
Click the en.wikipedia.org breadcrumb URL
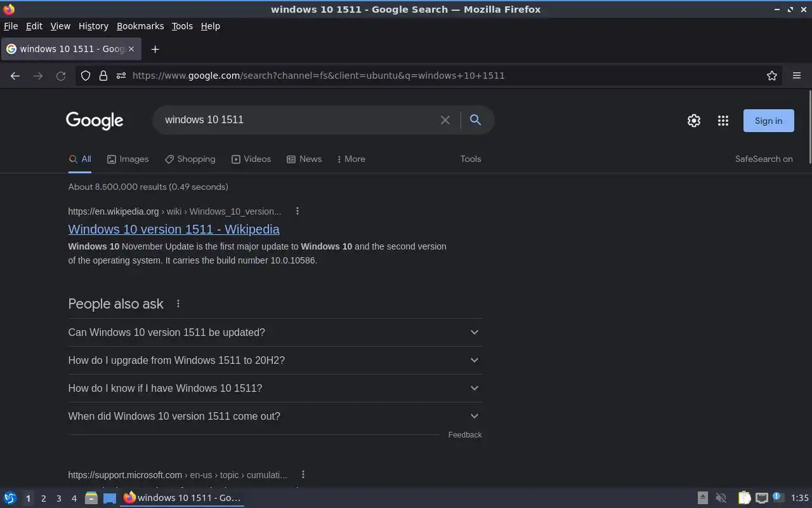(174, 211)
